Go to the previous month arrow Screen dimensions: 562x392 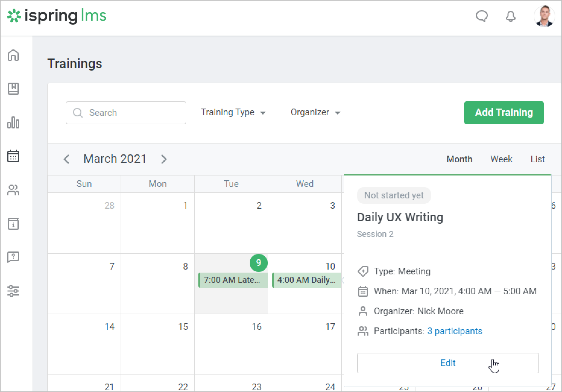(67, 159)
